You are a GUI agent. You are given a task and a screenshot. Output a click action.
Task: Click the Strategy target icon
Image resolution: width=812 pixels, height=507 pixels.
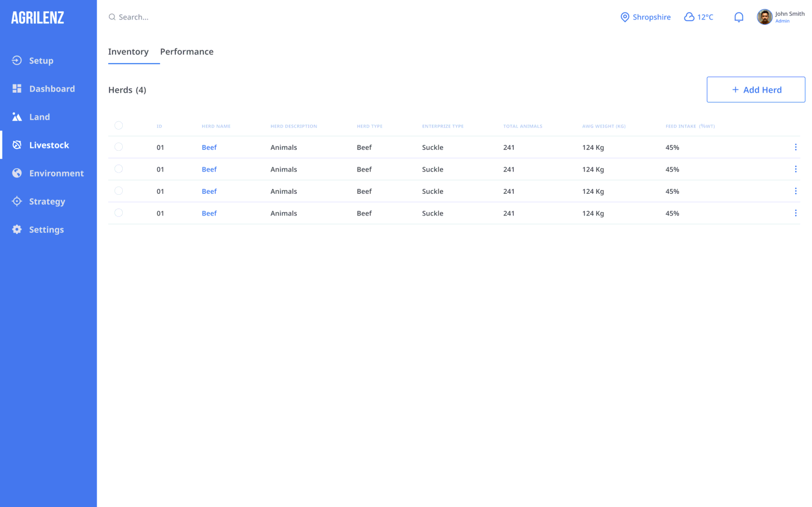(17, 201)
